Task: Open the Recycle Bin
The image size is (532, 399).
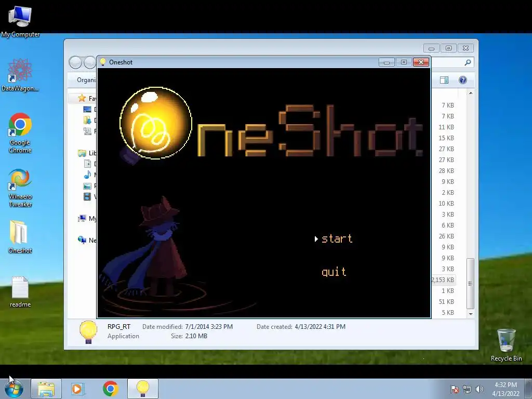Action: pos(506,345)
